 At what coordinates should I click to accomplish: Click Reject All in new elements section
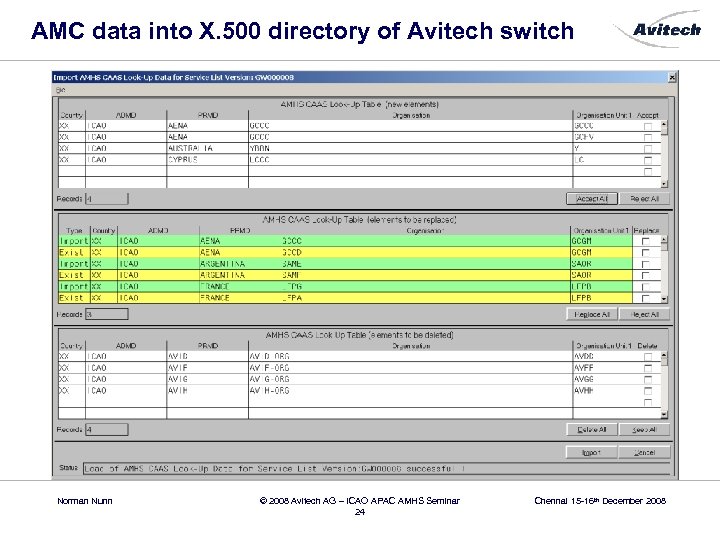(644, 199)
